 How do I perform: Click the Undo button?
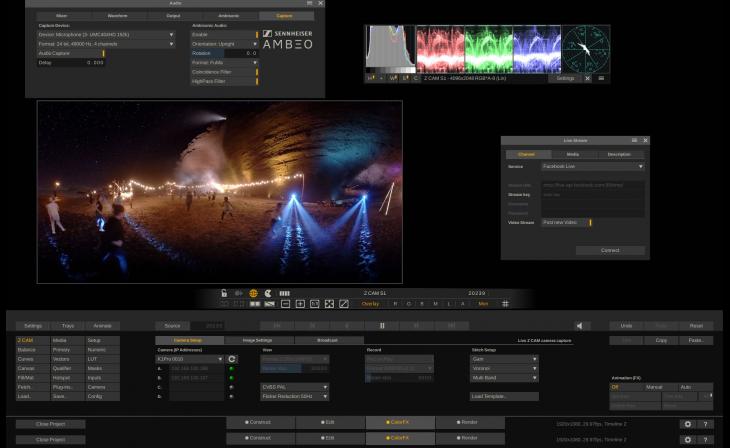point(626,326)
